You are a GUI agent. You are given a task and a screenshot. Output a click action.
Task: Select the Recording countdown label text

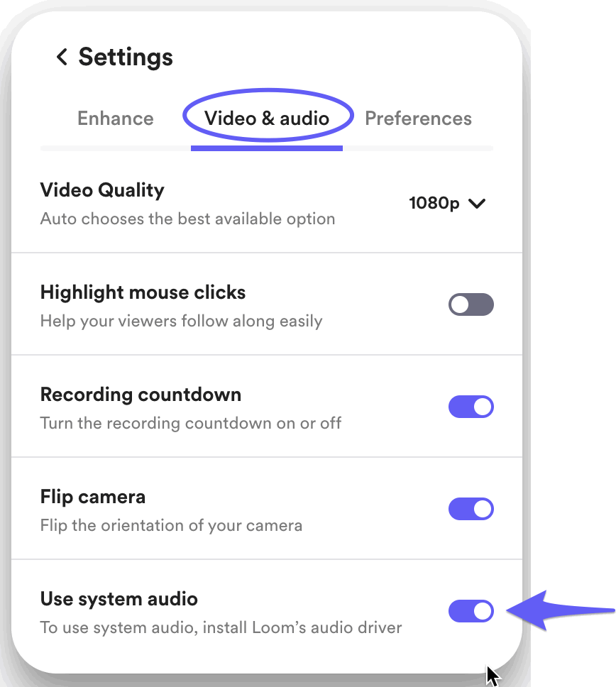click(141, 395)
